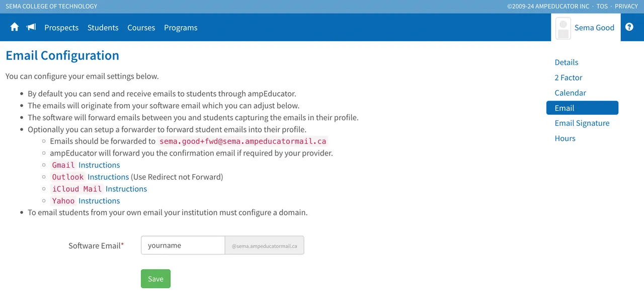This screenshot has width=644, height=296.
Task: Click the Home icon in the navbar
Action: point(14,27)
